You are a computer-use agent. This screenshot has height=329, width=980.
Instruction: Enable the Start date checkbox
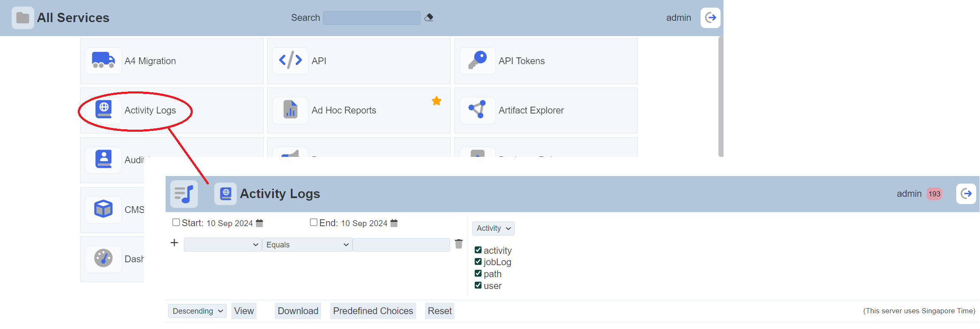coord(176,222)
